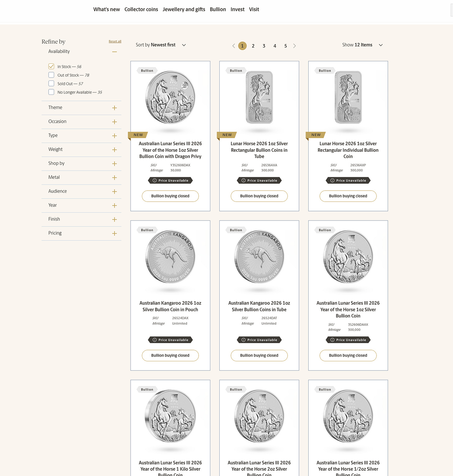Go to previous page arrow
Viewport: 453px width, 476px height.
point(234,46)
